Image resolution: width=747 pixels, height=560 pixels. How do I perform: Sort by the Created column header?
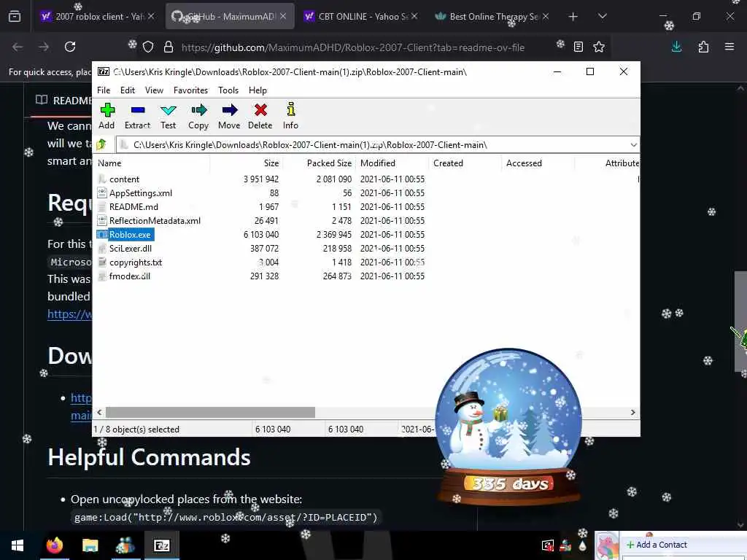[x=465, y=163]
